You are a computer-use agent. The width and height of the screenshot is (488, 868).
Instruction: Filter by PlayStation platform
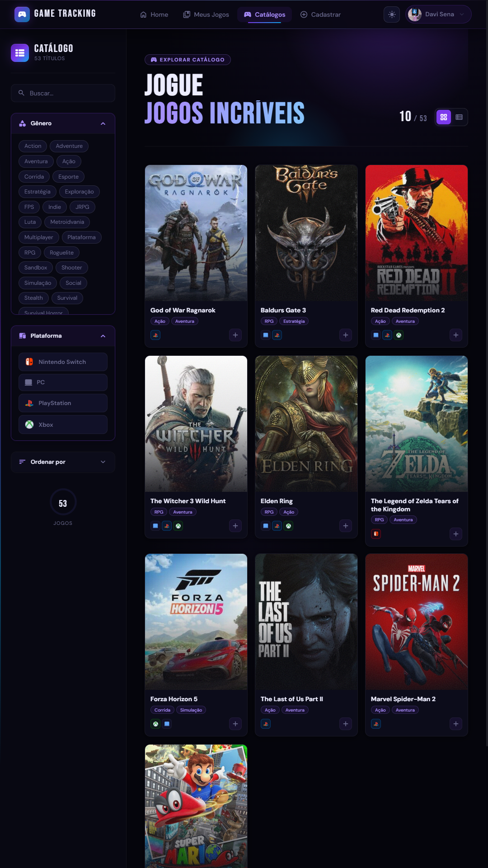[63, 403]
